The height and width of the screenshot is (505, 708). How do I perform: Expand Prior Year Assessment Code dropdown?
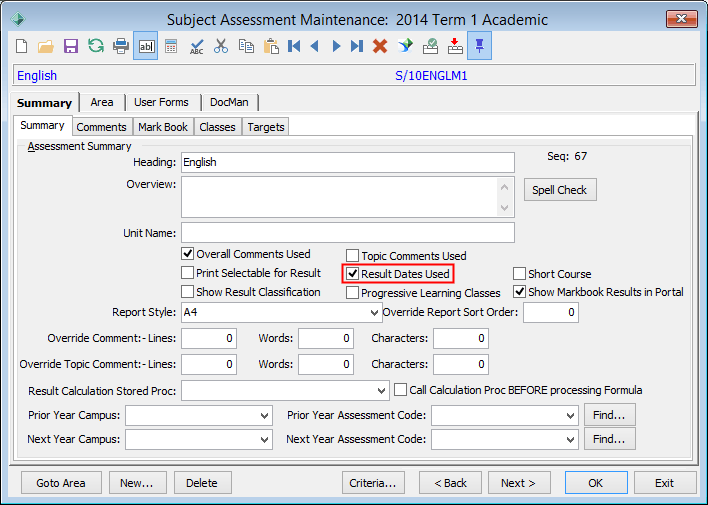tap(571, 416)
